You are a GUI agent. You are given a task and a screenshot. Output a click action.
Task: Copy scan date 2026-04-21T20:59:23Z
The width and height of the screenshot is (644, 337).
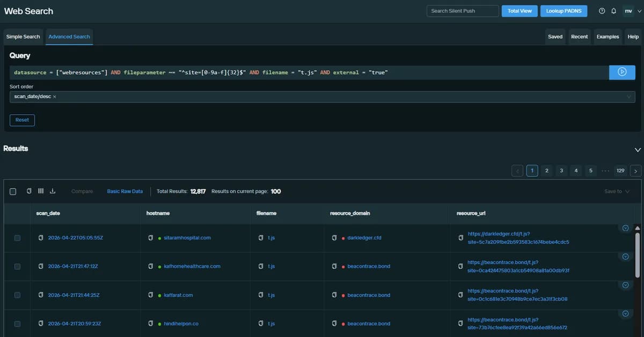[x=41, y=324]
